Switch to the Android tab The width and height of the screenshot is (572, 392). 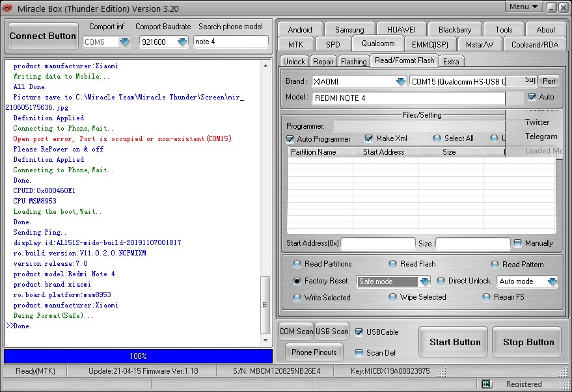[x=300, y=29]
